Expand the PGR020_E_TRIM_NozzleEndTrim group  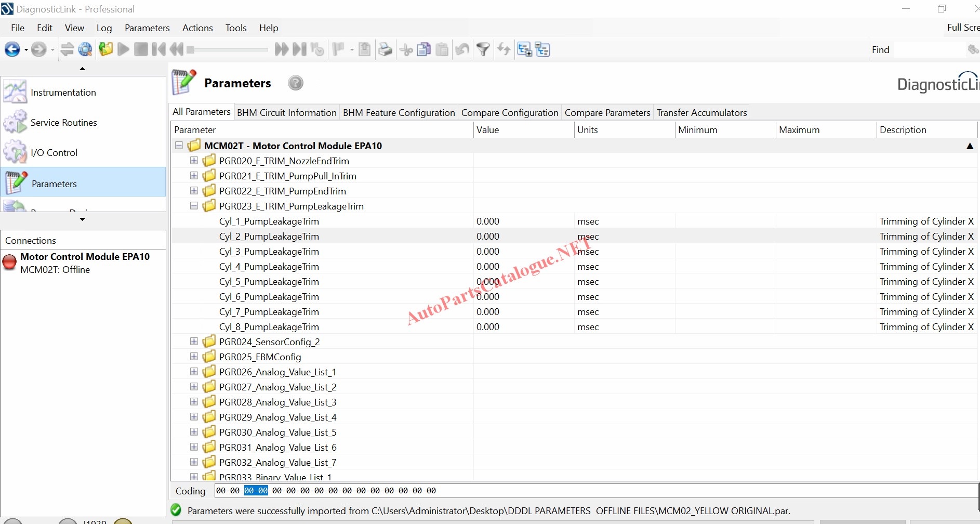point(194,161)
